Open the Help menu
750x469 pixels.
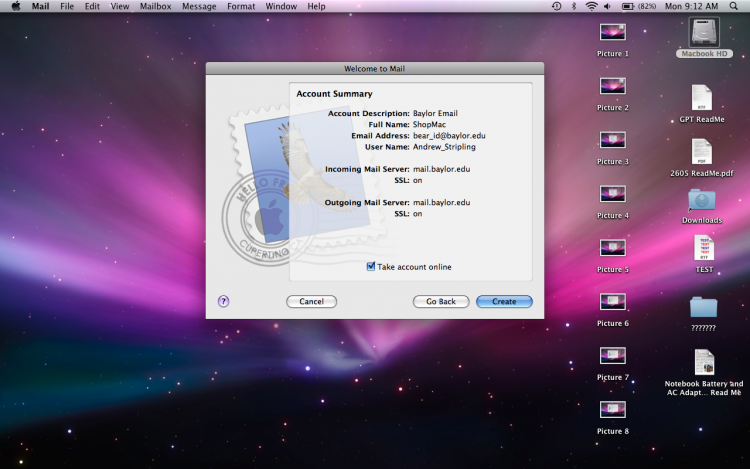pyautogui.click(x=316, y=6)
